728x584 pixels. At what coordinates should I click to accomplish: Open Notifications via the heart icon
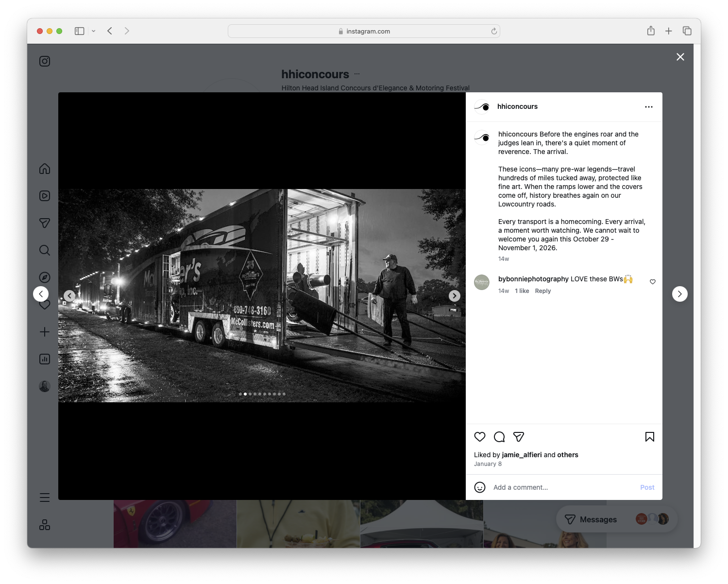coord(44,304)
